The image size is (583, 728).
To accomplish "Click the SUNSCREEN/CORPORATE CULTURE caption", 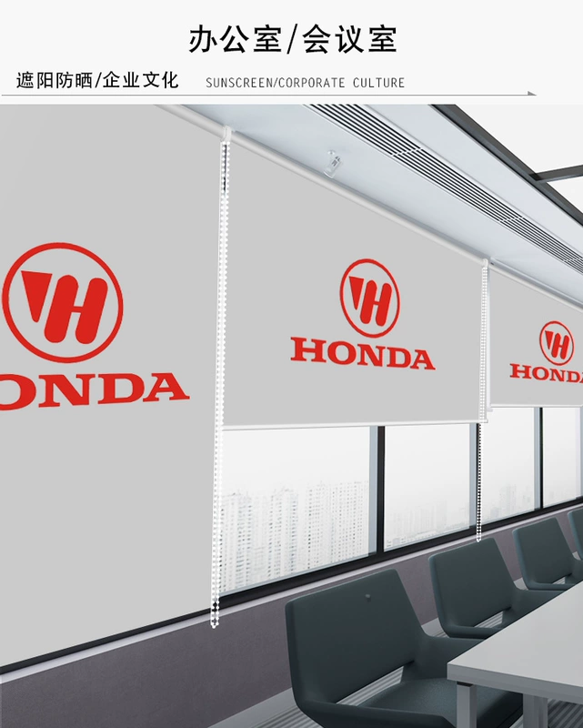I will point(305,83).
